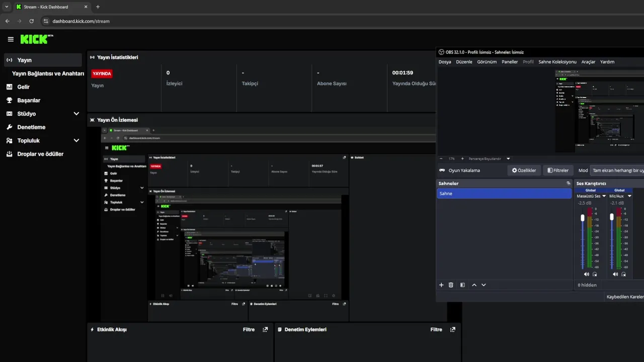Open Filtreler for the source
The image size is (644, 362).
click(558, 170)
